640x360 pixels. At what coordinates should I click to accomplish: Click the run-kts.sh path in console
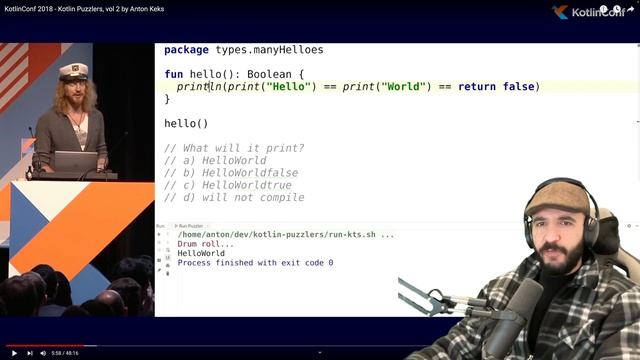coord(286,235)
